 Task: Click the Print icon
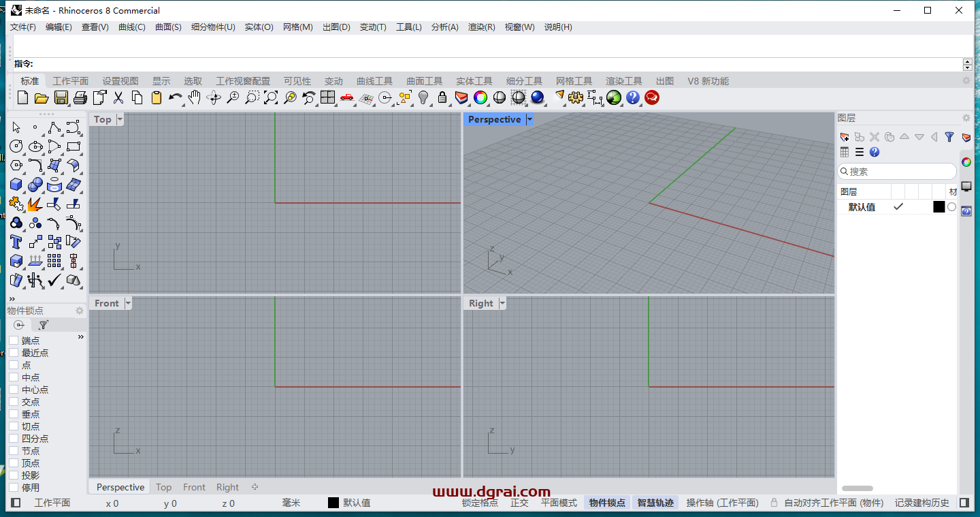[x=80, y=97]
